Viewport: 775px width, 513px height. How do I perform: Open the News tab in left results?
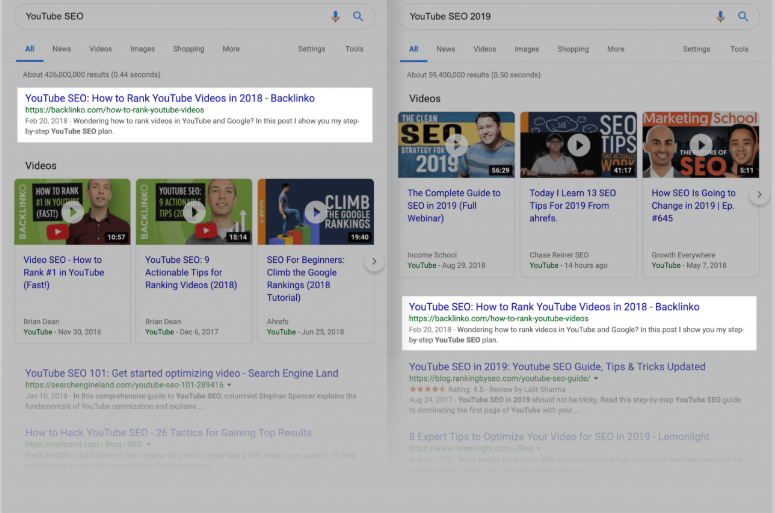point(62,49)
